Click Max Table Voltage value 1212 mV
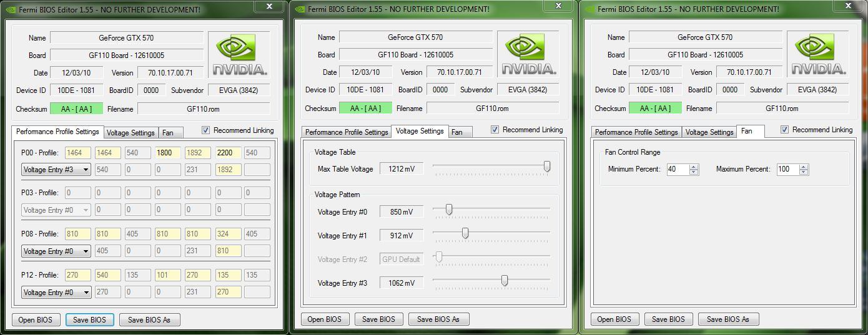This screenshot has height=335, width=868. (x=401, y=169)
